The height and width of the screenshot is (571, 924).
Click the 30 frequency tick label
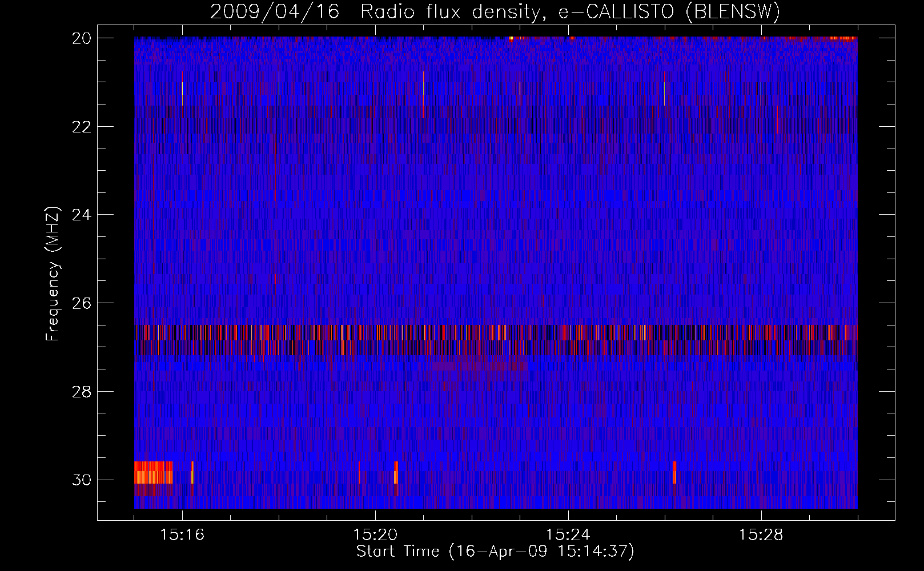pyautogui.click(x=82, y=480)
